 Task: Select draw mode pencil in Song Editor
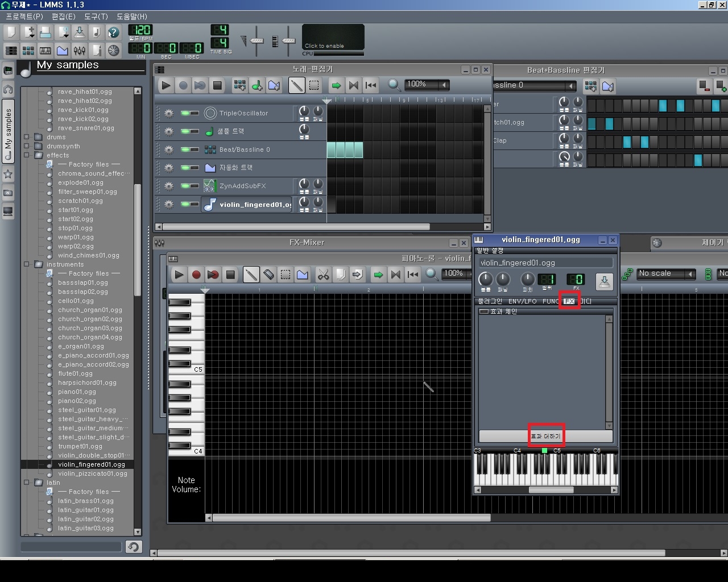click(296, 85)
